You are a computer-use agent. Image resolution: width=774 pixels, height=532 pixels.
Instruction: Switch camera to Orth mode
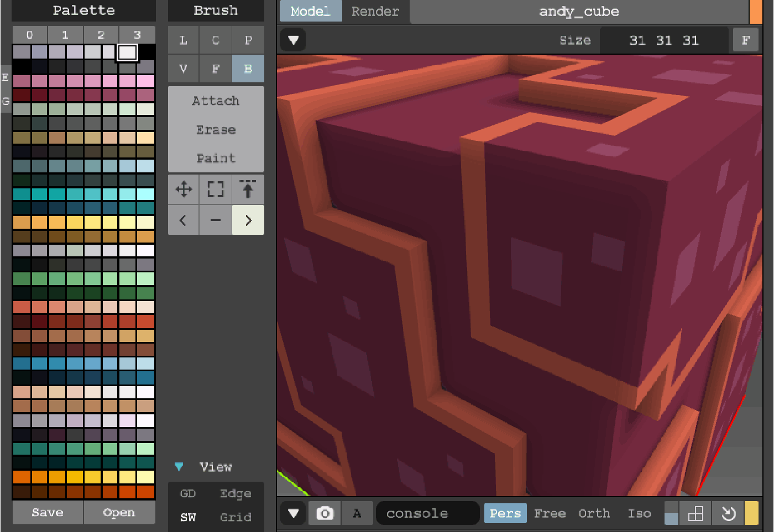tap(594, 513)
